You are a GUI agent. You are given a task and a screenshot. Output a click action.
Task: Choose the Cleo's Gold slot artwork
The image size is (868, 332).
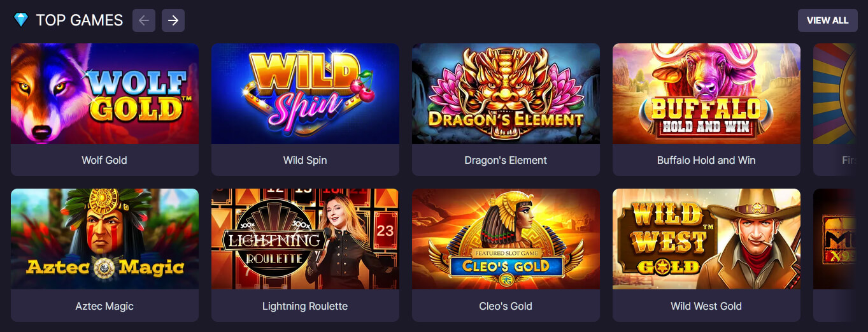506,239
